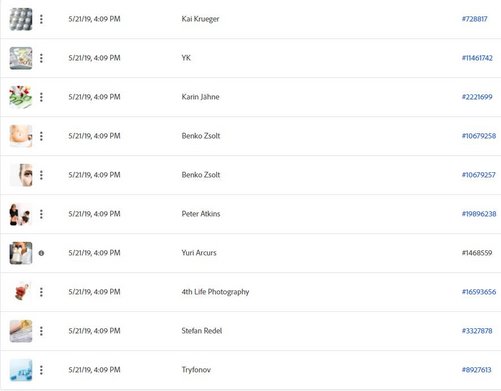Follow the #2221699 asset link
The image size is (501, 391).
(477, 97)
